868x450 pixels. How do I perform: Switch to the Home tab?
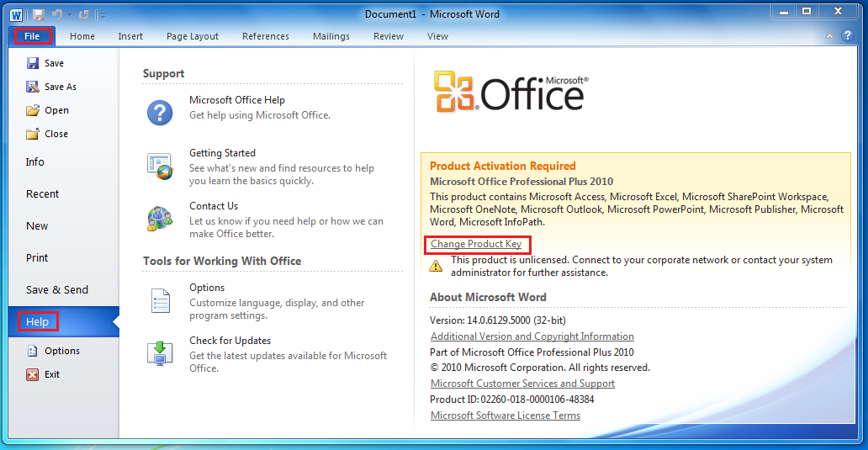pyautogui.click(x=82, y=36)
